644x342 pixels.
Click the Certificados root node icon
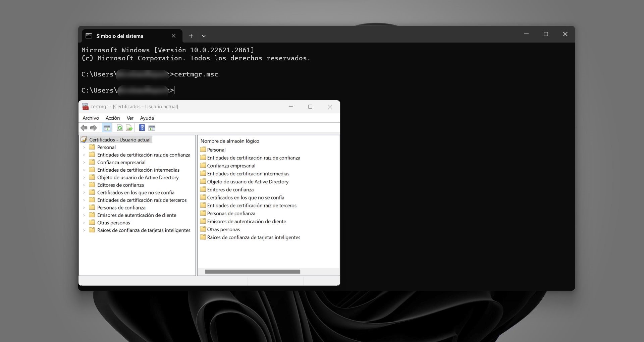84,139
